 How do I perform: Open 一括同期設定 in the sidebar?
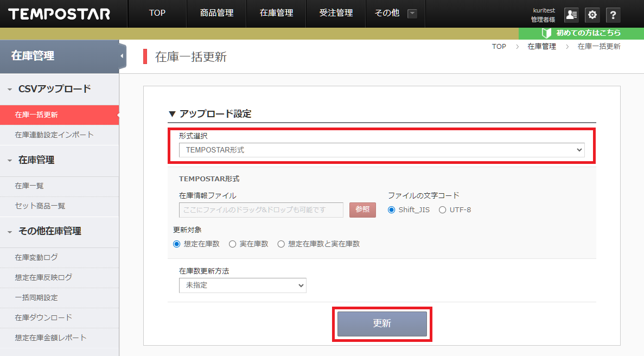tap(60, 298)
